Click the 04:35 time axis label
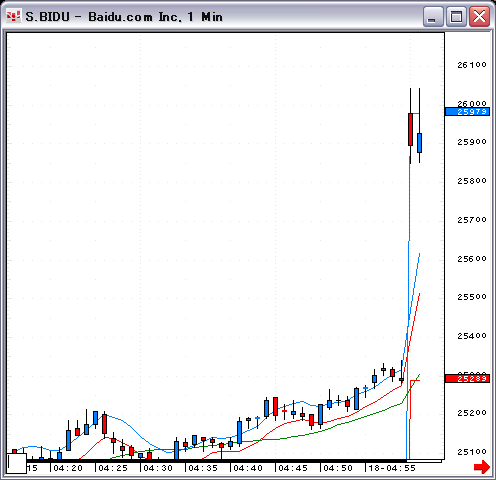This screenshot has width=496, height=480. coord(203,468)
